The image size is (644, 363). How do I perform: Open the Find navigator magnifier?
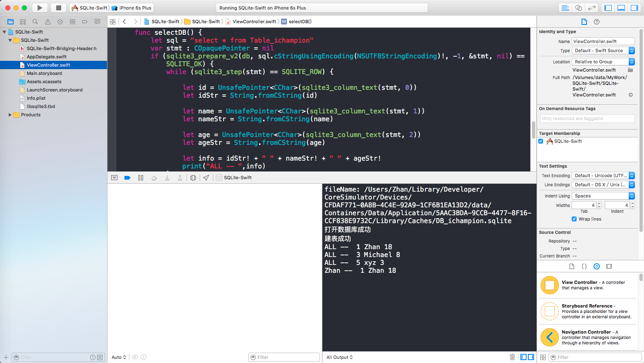(x=35, y=22)
